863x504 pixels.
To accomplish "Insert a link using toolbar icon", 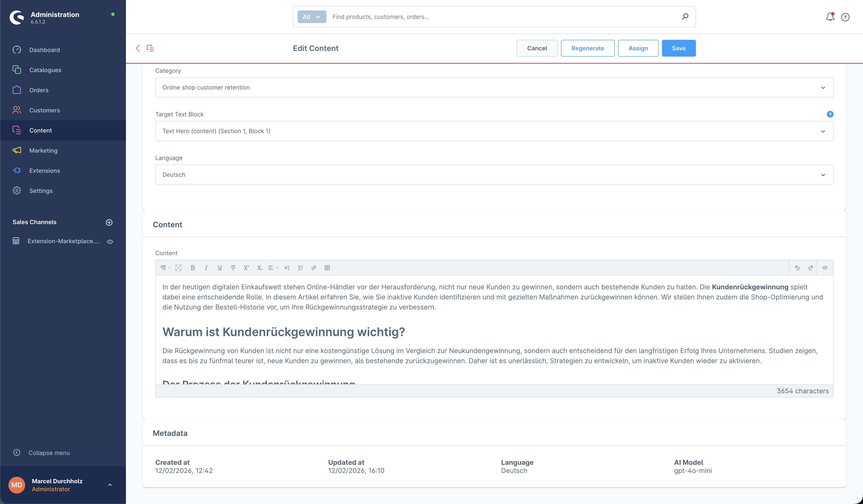I will click(x=313, y=268).
